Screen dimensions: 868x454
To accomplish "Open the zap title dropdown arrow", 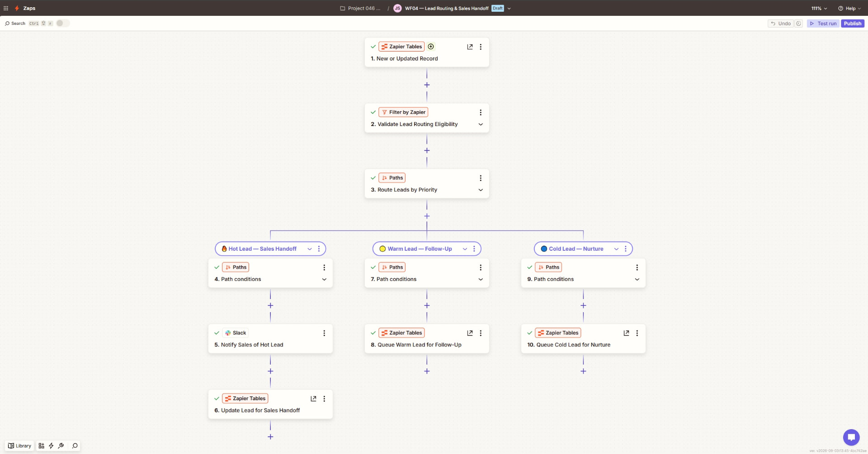I will point(509,8).
